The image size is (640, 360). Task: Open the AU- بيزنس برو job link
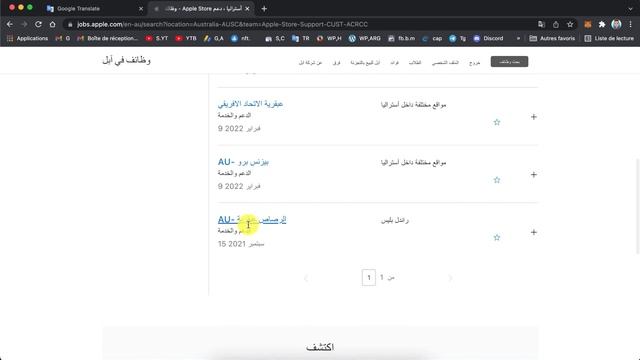click(243, 162)
